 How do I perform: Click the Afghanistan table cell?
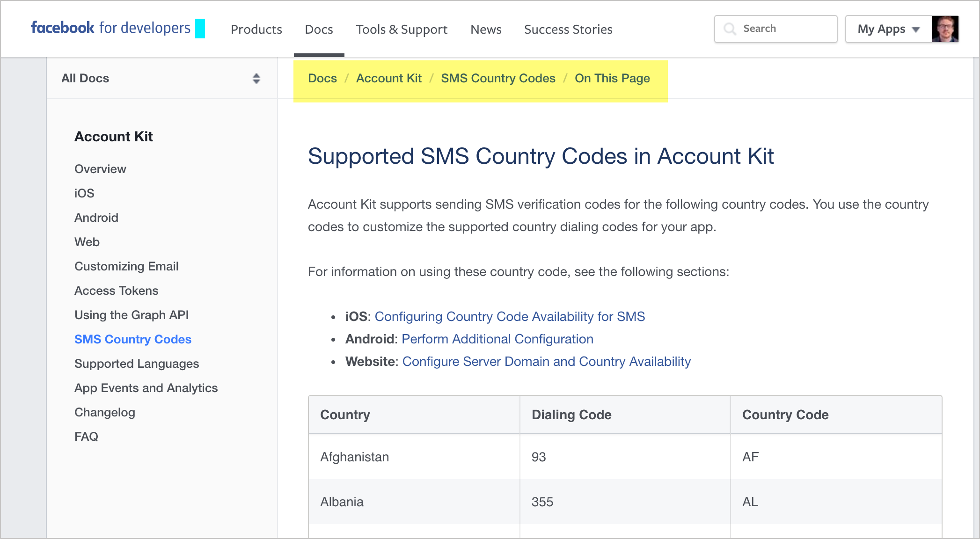(x=414, y=457)
